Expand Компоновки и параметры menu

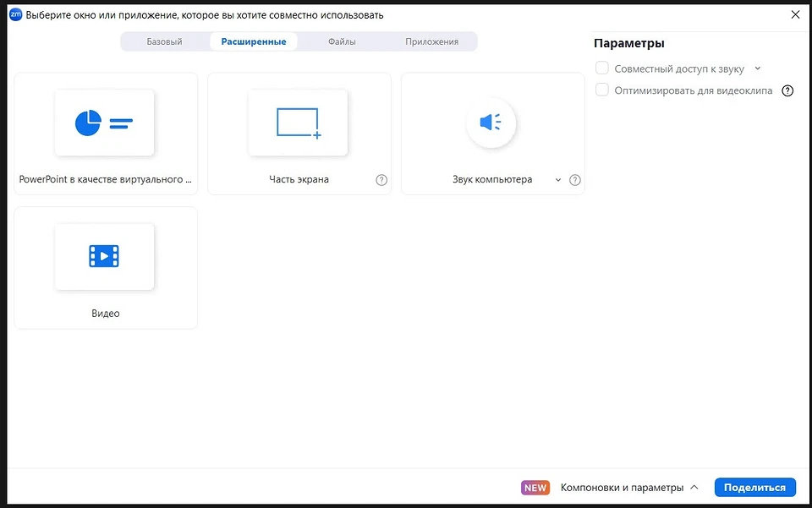[x=629, y=488]
